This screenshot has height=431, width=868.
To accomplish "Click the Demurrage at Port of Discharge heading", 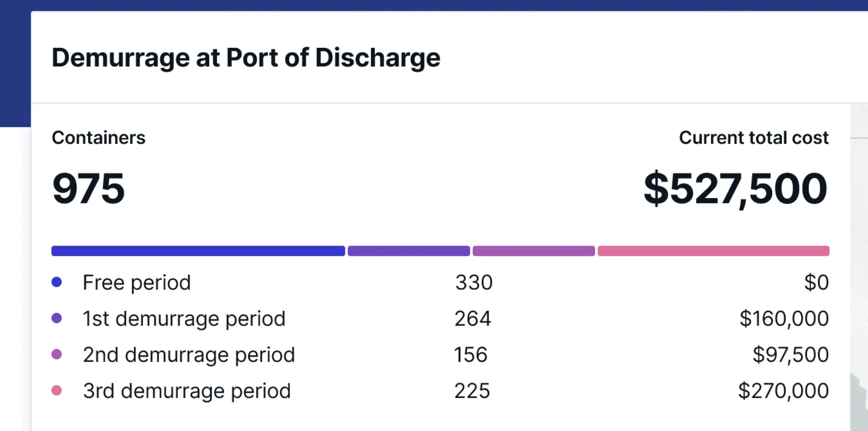I will point(246,58).
